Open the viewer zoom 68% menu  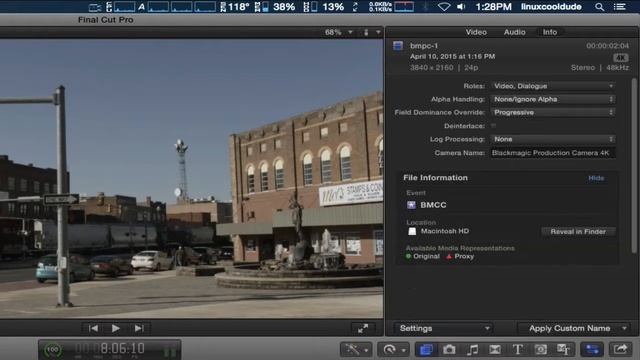point(338,32)
